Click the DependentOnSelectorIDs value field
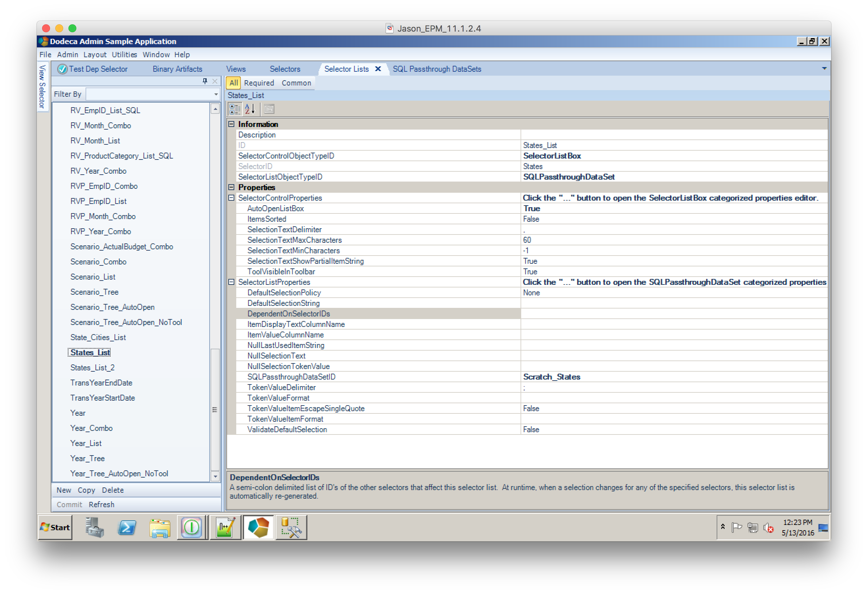 point(674,314)
